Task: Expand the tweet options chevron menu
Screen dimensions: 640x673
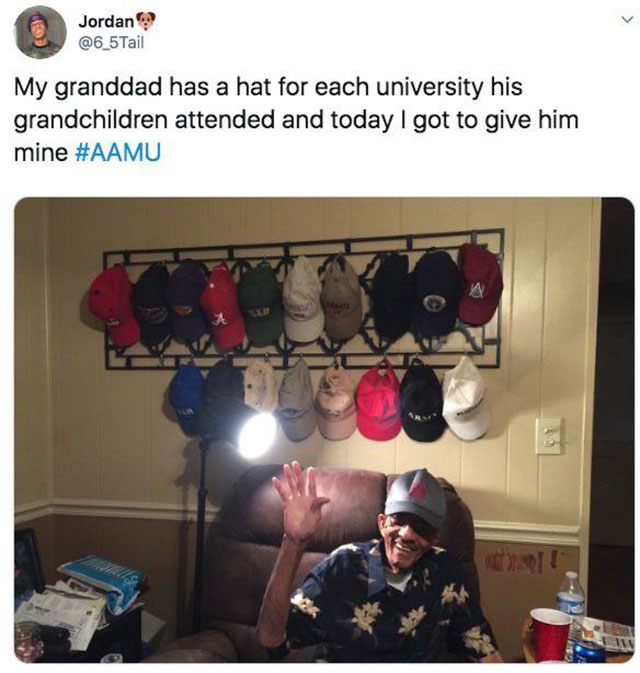Action: tap(627, 20)
